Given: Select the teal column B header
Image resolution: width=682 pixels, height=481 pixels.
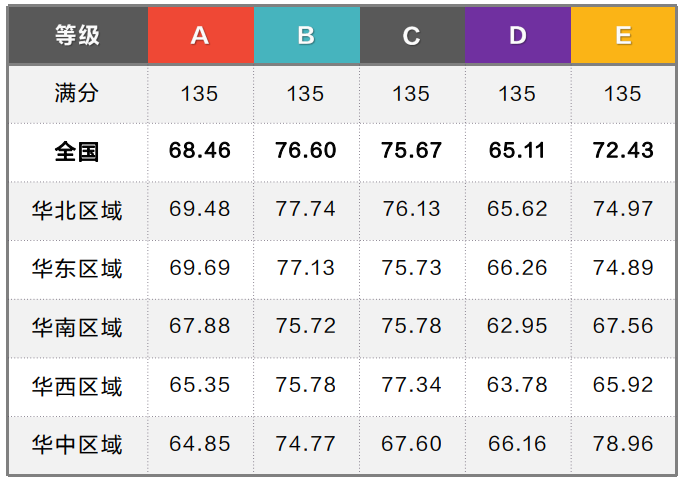Looking at the screenshot, I should point(306,36).
